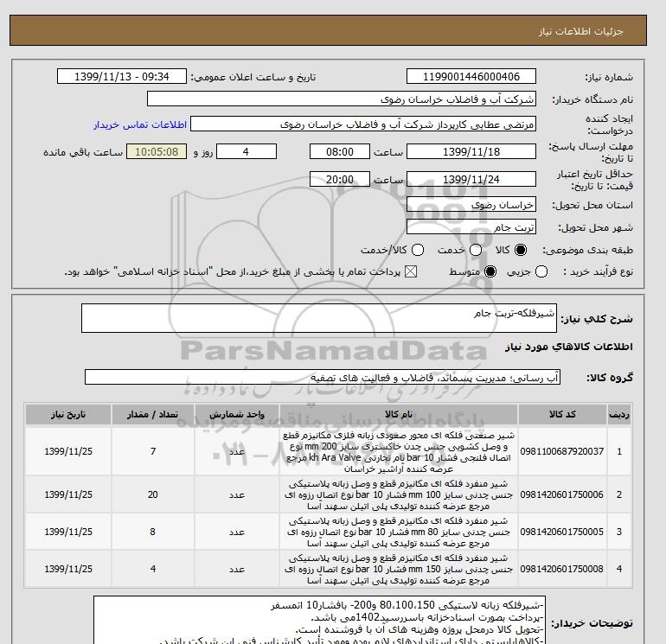
Task: Click the delivery province field خراسان رضوی
Action: point(471,205)
